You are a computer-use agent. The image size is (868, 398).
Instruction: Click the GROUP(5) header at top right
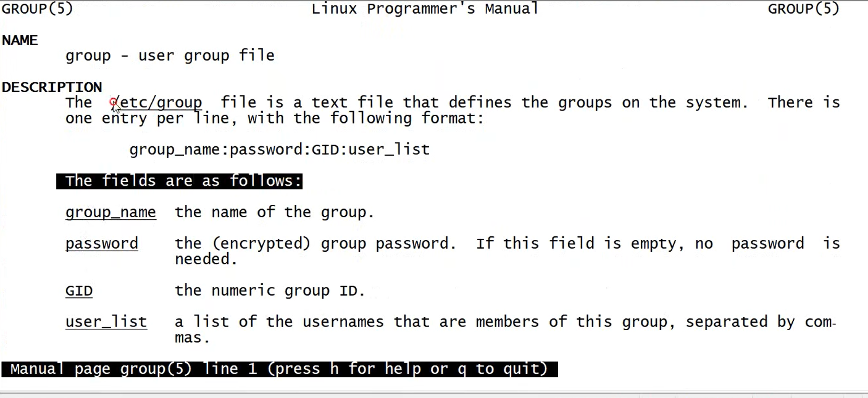[804, 9]
